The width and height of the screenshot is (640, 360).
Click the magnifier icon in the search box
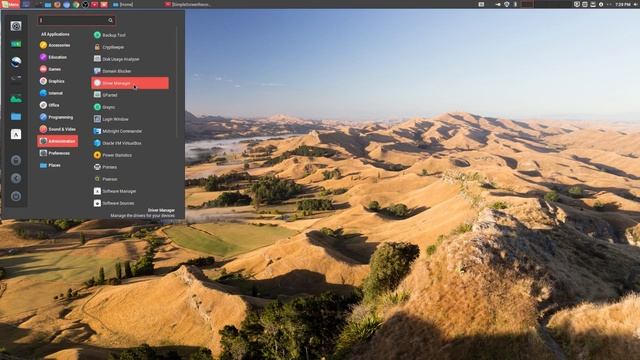click(110, 20)
